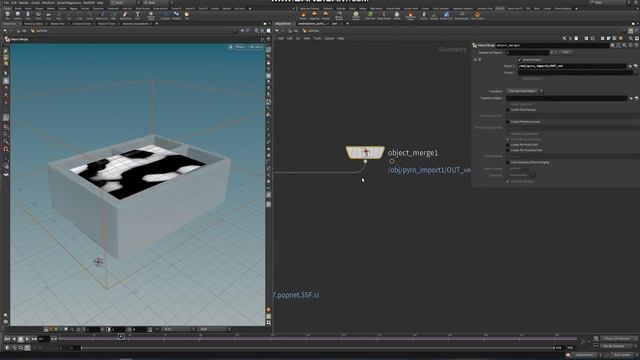Image resolution: width=640 pixels, height=360 pixels.
Task: Open the File menu
Action: point(7,2)
